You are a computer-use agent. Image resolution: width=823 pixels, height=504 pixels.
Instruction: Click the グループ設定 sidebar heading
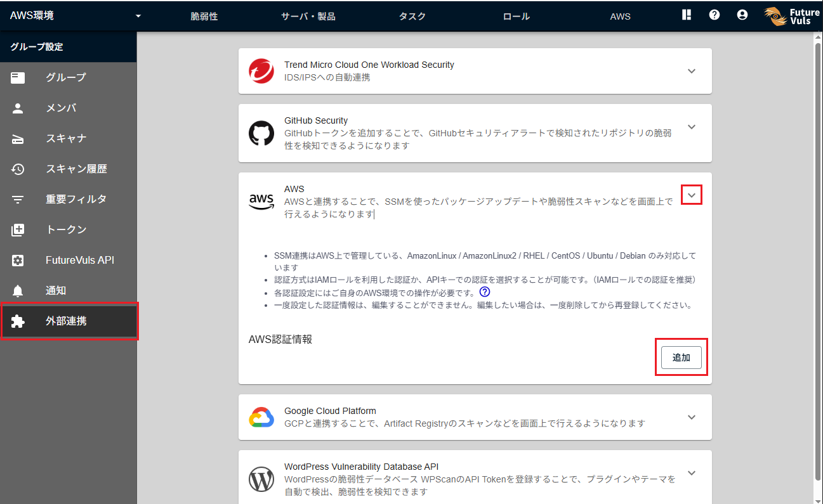point(36,47)
